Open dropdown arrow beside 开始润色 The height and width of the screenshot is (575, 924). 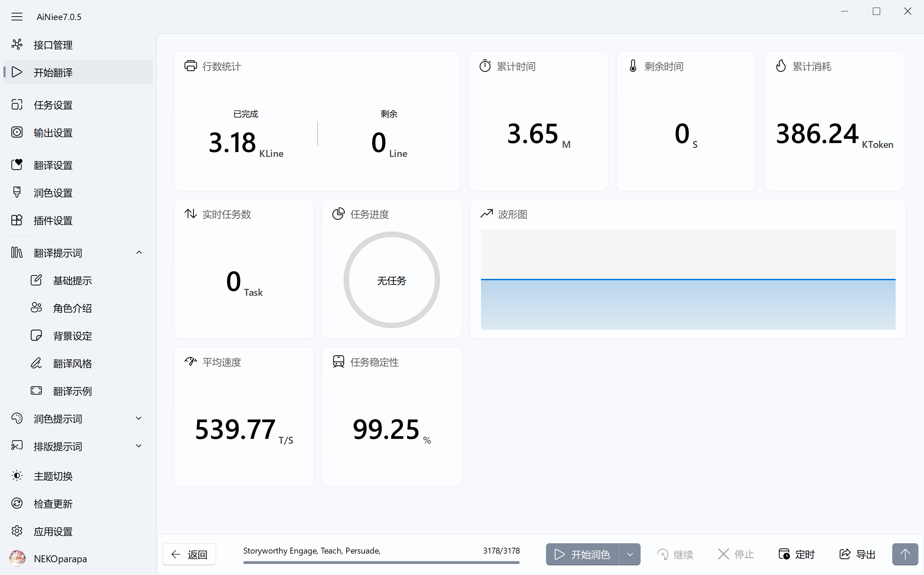pyautogui.click(x=630, y=554)
